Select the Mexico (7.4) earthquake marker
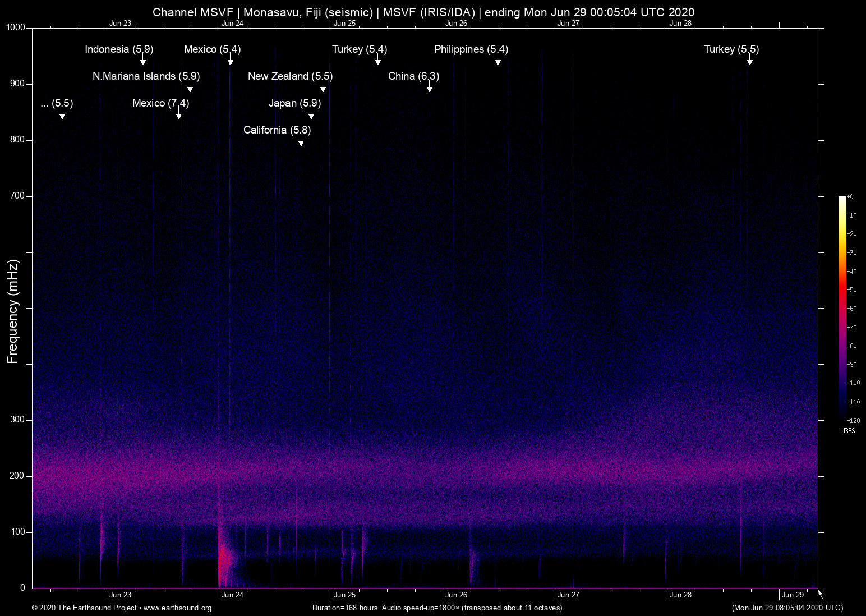 tap(178, 112)
